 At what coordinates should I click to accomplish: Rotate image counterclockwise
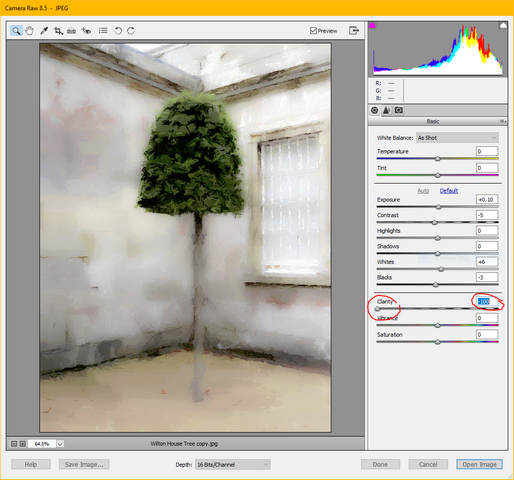coord(118,31)
